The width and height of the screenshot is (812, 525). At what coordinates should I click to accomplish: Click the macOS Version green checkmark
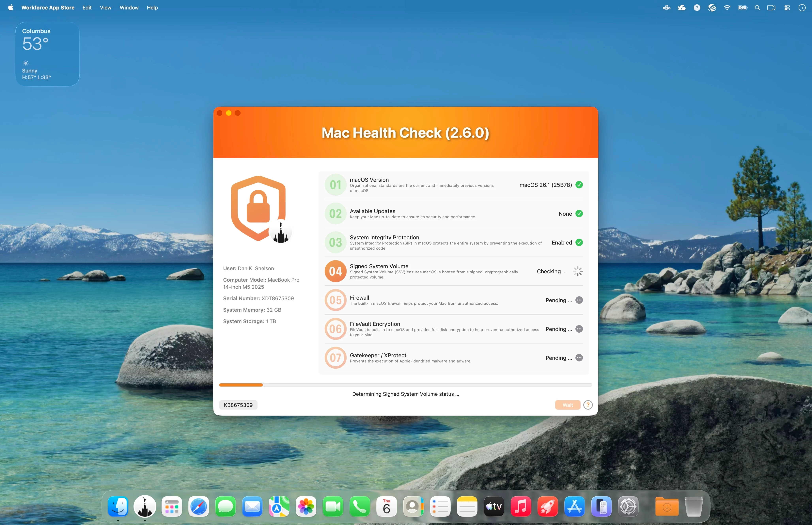point(579,185)
